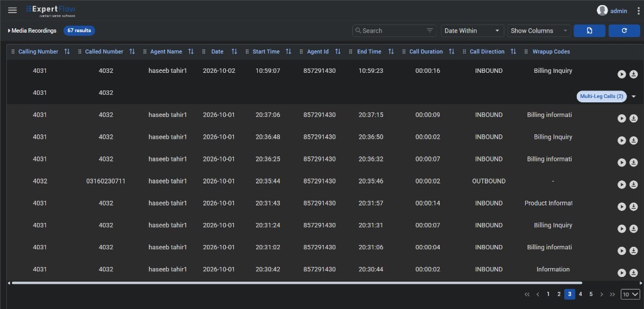The image size is (644, 309).
Task: Grab the Wrapup Codes column drag handle
Action: [x=526, y=51]
